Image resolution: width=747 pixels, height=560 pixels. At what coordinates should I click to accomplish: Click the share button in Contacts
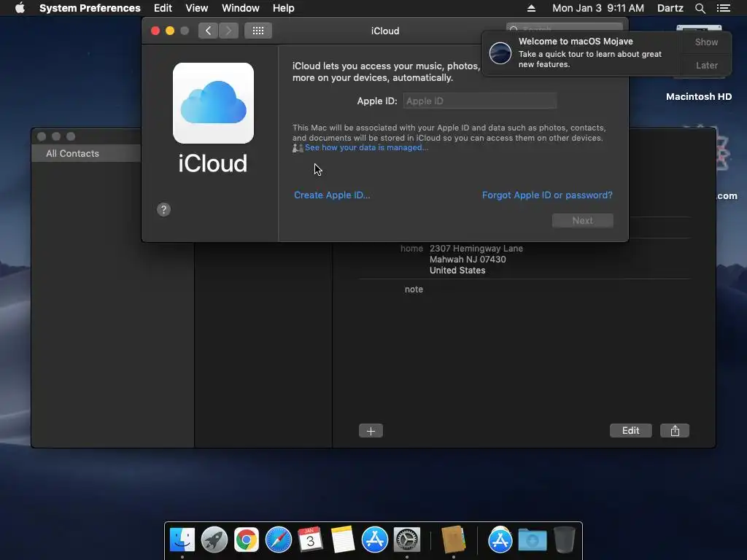click(x=675, y=430)
